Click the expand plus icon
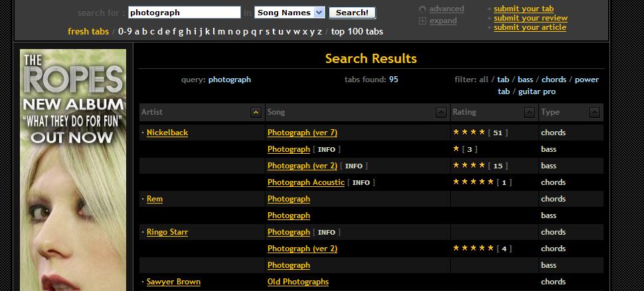The height and width of the screenshot is (291, 644). (x=422, y=21)
